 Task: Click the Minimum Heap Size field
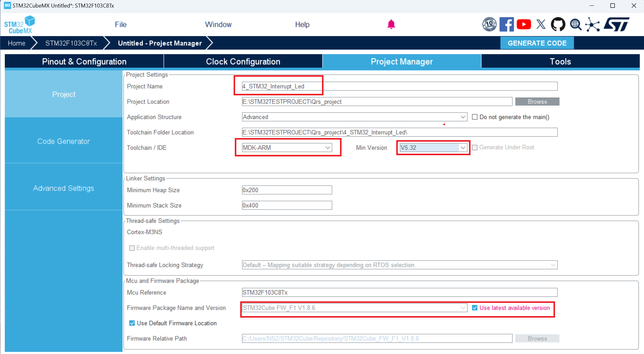[x=287, y=190]
